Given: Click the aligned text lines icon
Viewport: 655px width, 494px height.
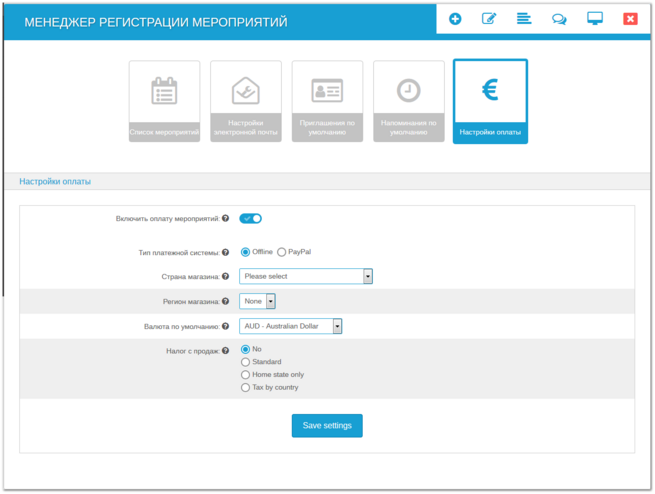Looking at the screenshot, I should tap(524, 19).
